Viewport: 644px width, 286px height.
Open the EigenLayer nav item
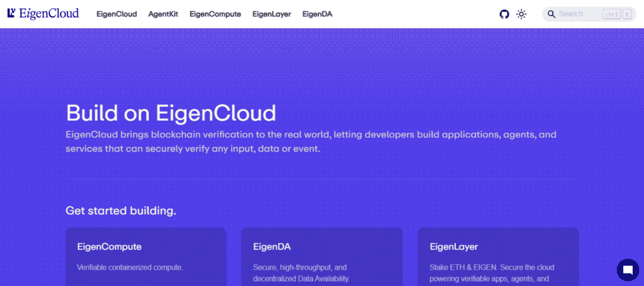pos(272,14)
